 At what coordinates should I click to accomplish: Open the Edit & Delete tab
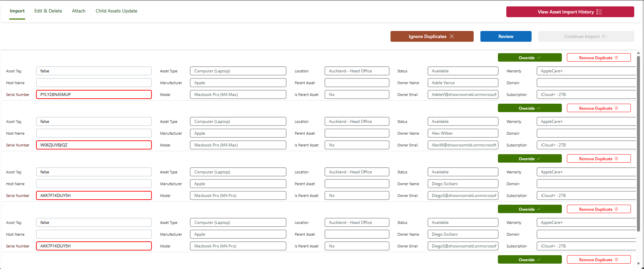[48, 11]
